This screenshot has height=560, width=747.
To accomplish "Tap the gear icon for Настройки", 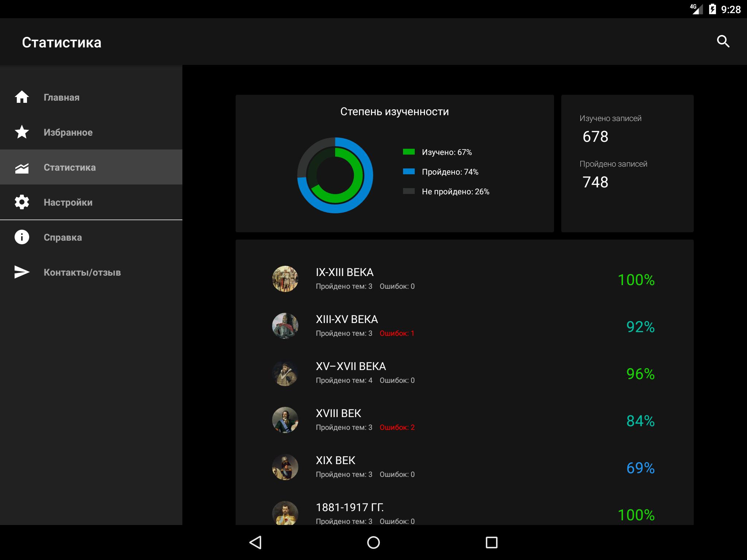I will [x=22, y=202].
